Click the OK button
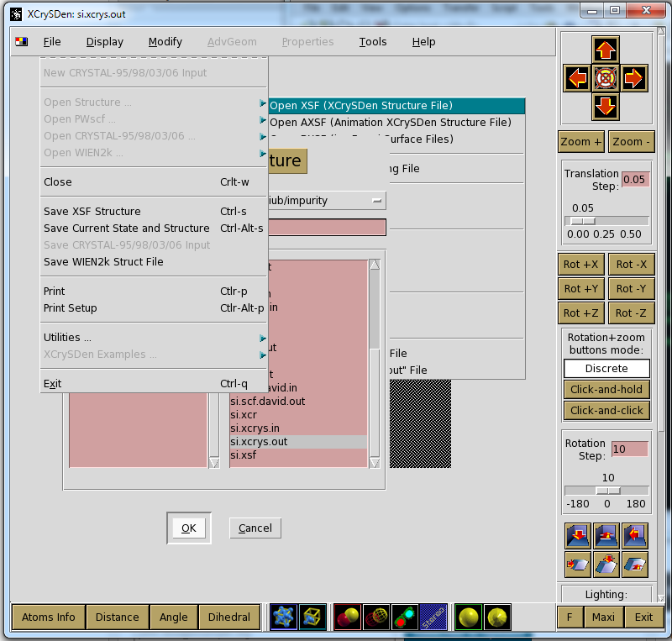 click(x=188, y=528)
